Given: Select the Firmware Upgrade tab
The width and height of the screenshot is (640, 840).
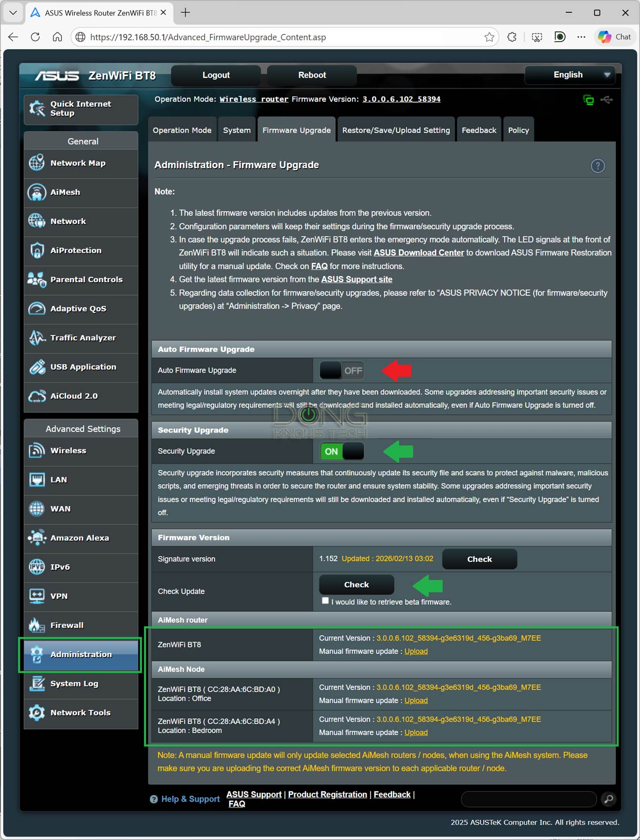Looking at the screenshot, I should pos(297,130).
